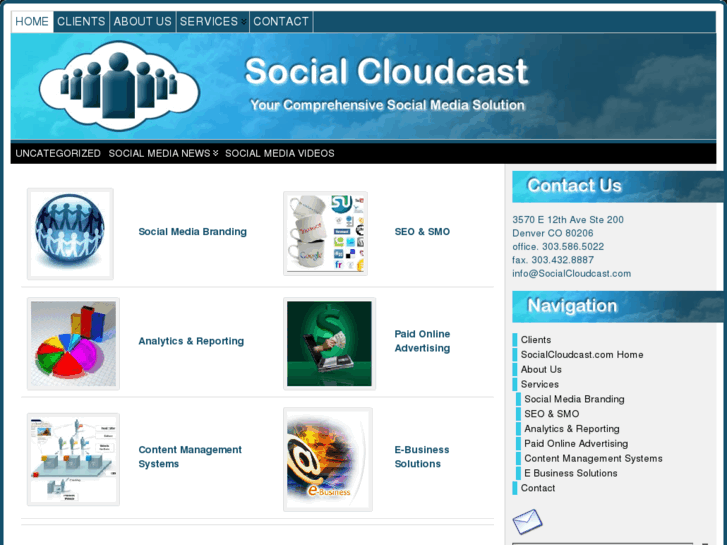Image resolution: width=727 pixels, height=545 pixels.
Task: Open Clients in sidebar navigation
Action: 536,340
